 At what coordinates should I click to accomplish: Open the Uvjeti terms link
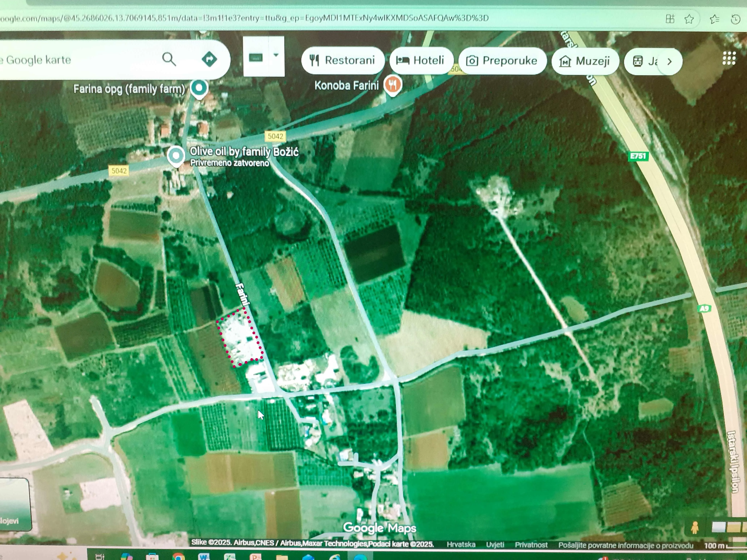(x=495, y=545)
